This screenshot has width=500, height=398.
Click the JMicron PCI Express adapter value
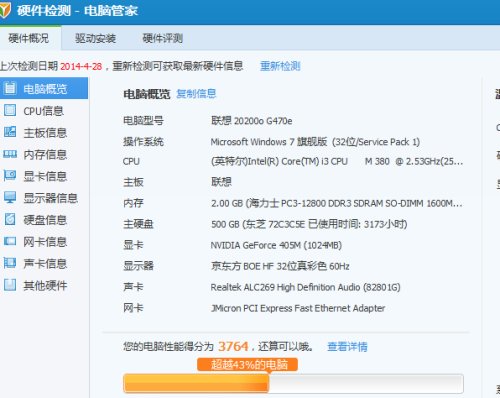[x=298, y=308]
